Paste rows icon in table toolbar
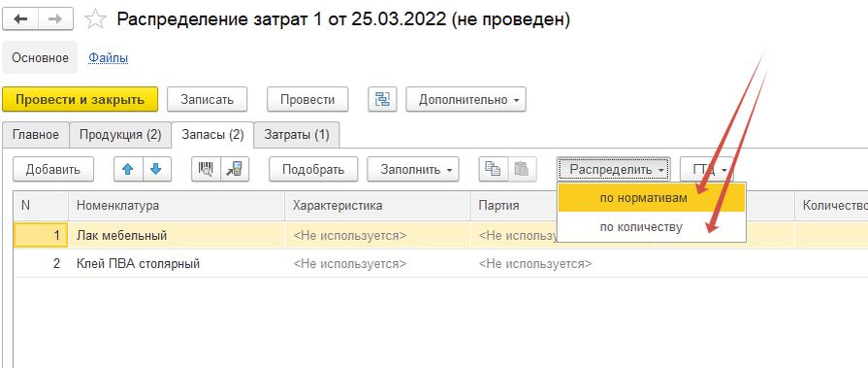 pos(522,170)
